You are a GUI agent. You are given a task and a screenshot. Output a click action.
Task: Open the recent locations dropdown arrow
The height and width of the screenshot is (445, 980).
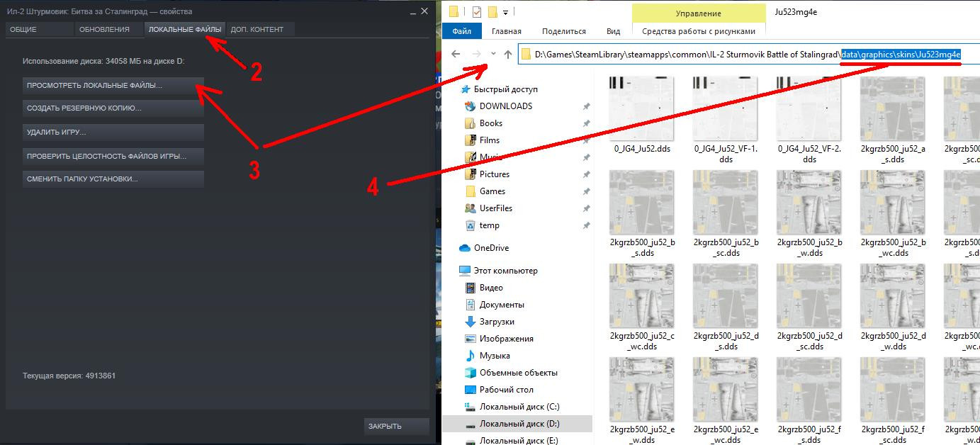tap(493, 54)
